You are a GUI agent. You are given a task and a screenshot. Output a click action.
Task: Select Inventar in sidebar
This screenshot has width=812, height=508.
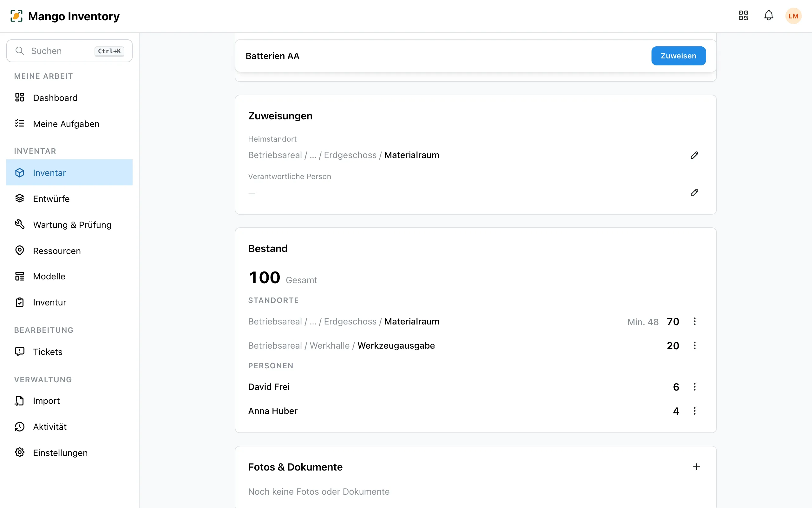tap(69, 173)
